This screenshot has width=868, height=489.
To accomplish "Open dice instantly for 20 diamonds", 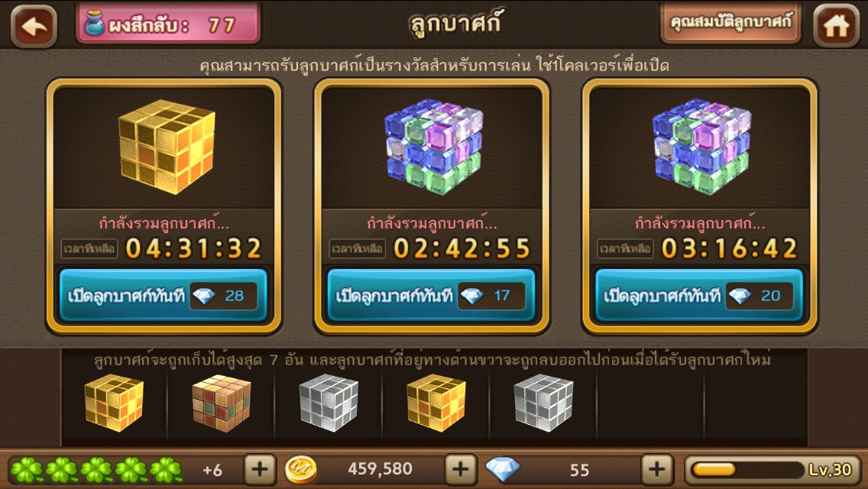I will point(698,295).
